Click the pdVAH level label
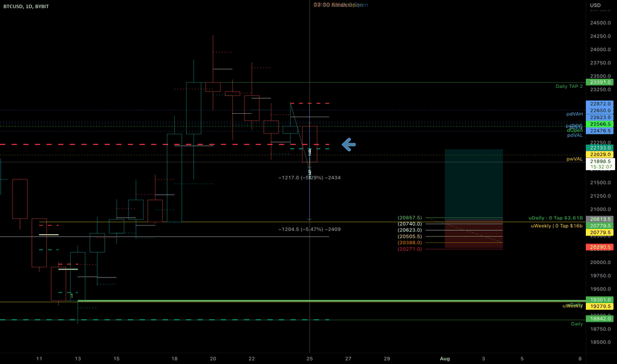 tap(575, 114)
